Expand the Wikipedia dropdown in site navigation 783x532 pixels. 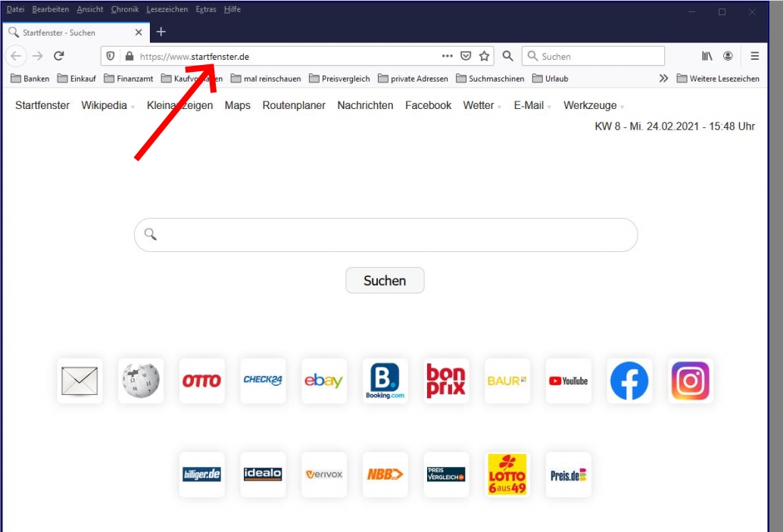click(133, 107)
